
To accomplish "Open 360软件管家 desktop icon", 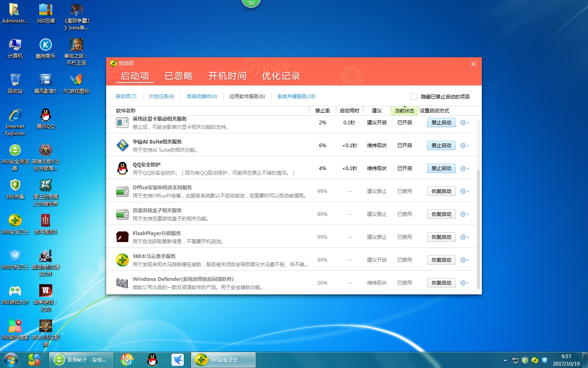I will (15, 330).
